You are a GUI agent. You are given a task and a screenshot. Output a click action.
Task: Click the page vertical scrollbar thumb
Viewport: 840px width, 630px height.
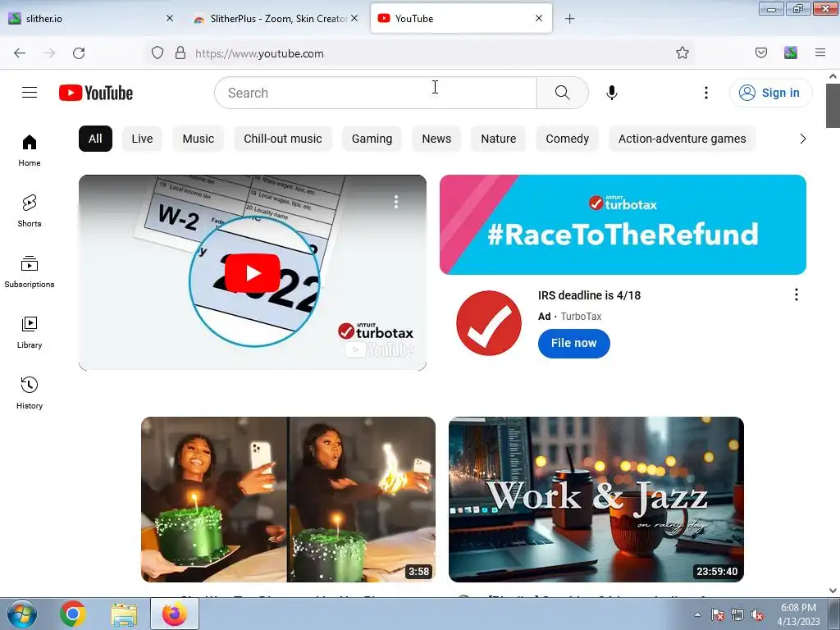833,106
